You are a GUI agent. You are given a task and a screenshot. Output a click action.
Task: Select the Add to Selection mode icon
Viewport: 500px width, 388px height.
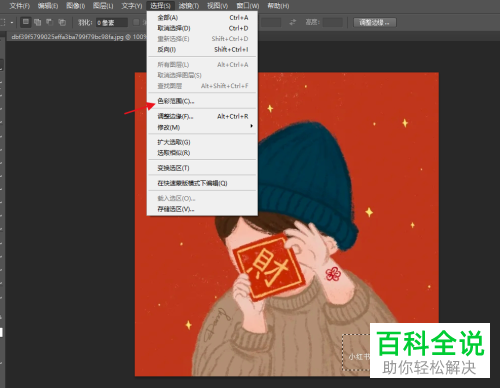click(38, 22)
